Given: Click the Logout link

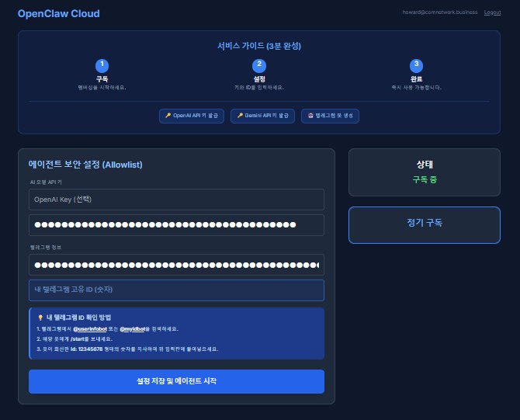Looking at the screenshot, I should tap(492, 12).
